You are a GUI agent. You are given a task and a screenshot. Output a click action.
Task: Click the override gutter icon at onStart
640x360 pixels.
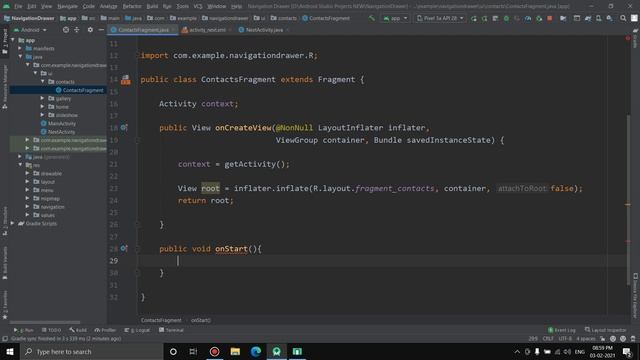point(124,249)
